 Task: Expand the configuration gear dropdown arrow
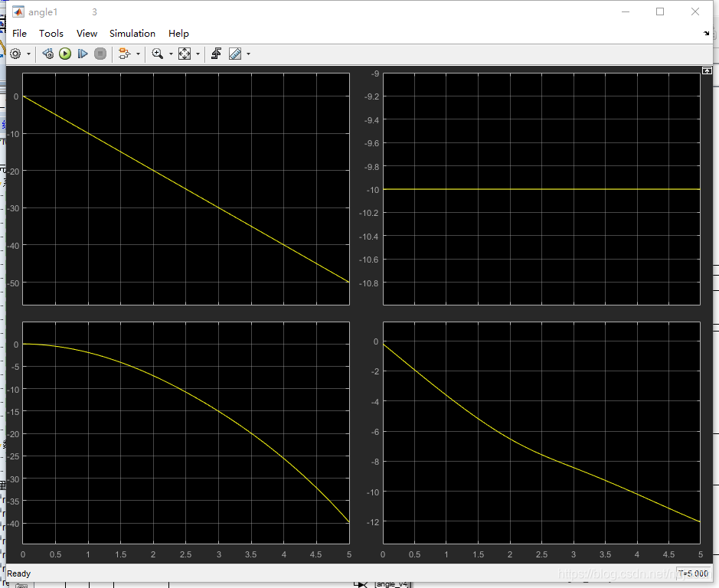tap(29, 54)
